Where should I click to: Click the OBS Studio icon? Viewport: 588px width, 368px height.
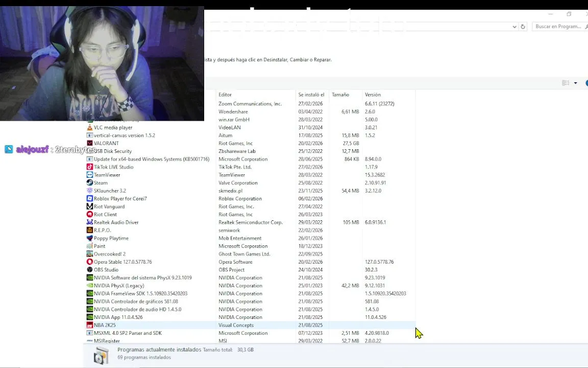click(x=90, y=270)
